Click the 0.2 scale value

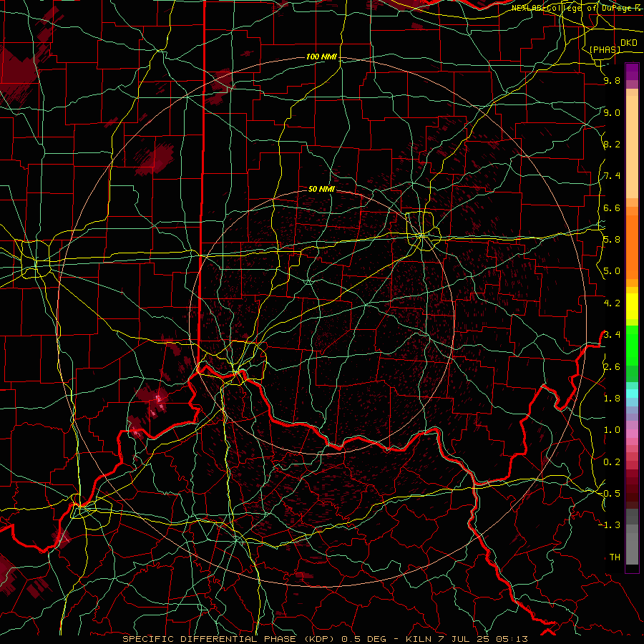coord(612,462)
